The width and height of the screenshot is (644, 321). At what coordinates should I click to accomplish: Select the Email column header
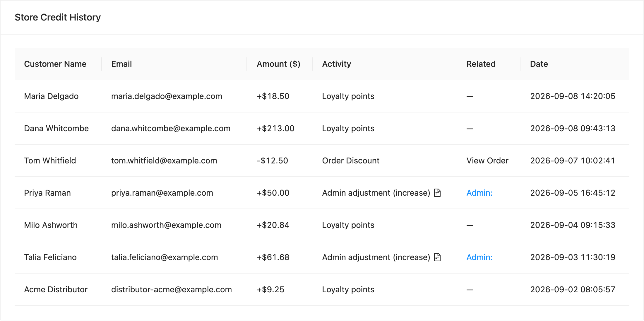[121, 64]
